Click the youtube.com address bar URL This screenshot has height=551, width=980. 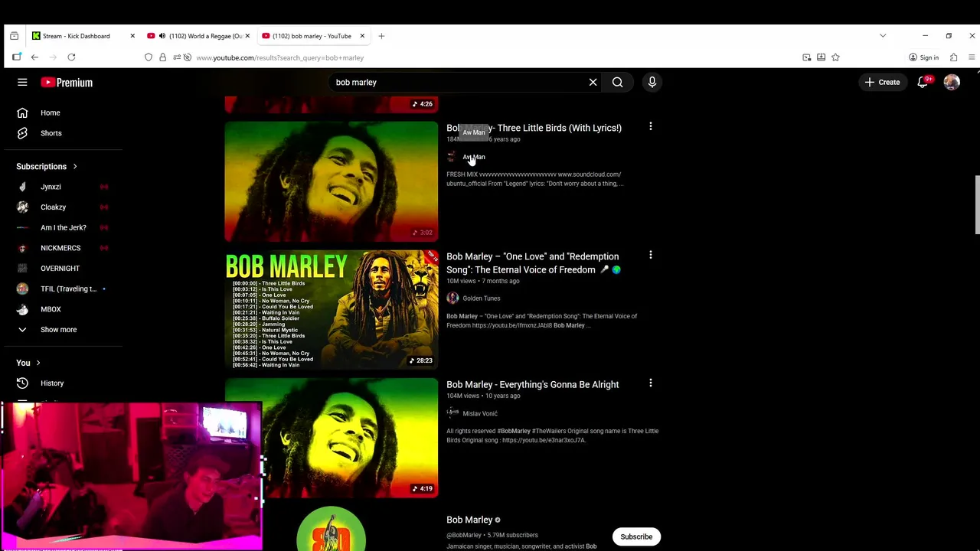(279, 57)
